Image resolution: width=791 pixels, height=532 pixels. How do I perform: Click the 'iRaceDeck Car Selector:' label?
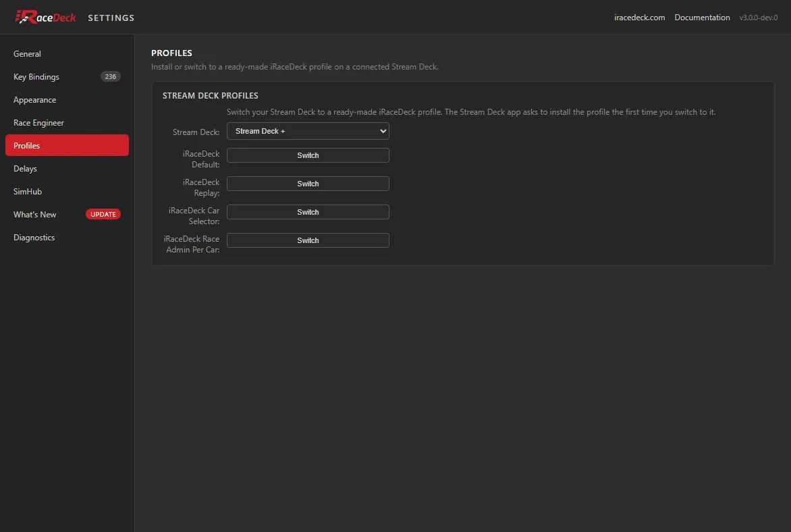point(194,215)
